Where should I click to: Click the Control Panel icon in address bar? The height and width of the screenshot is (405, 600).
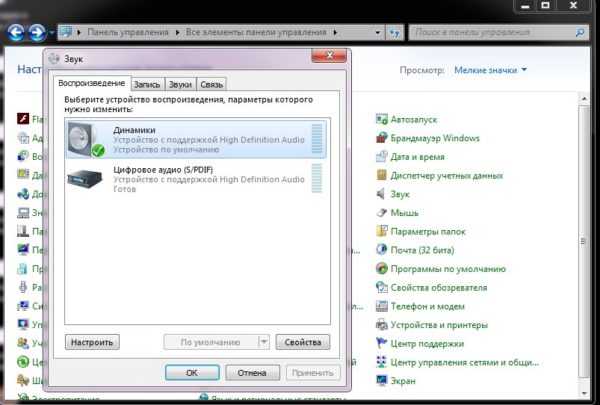pos(66,32)
